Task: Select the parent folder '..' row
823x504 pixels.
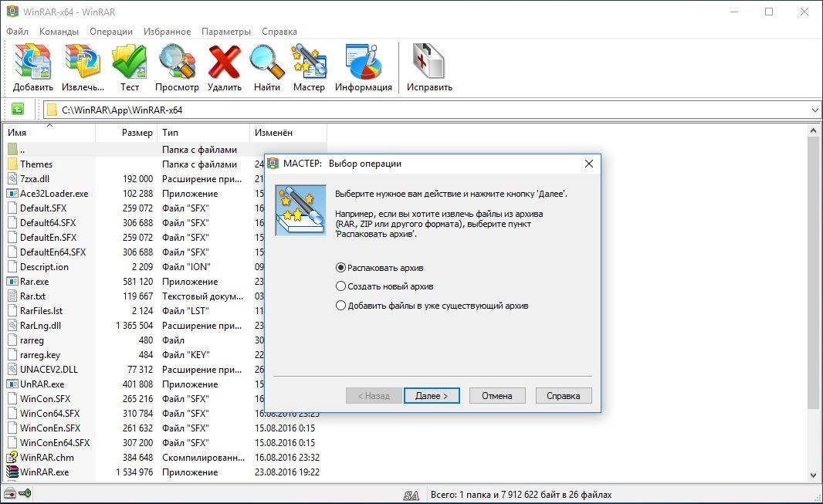Action: coord(166,150)
